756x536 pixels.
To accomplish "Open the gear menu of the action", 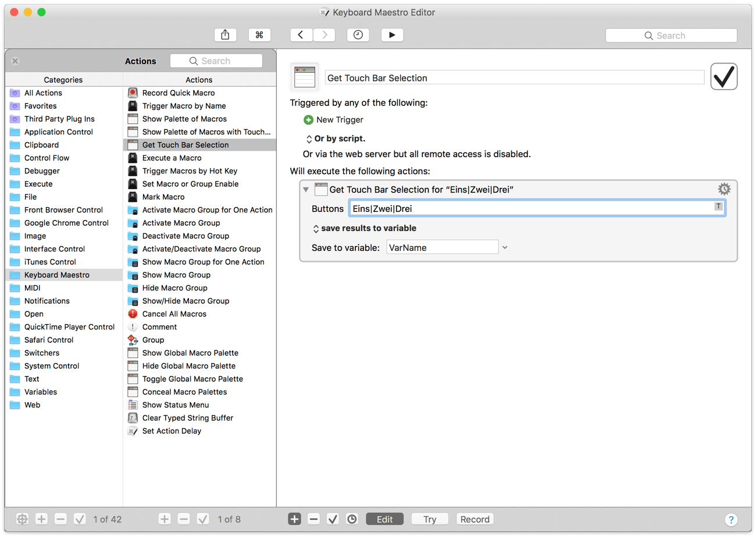I will tap(724, 189).
